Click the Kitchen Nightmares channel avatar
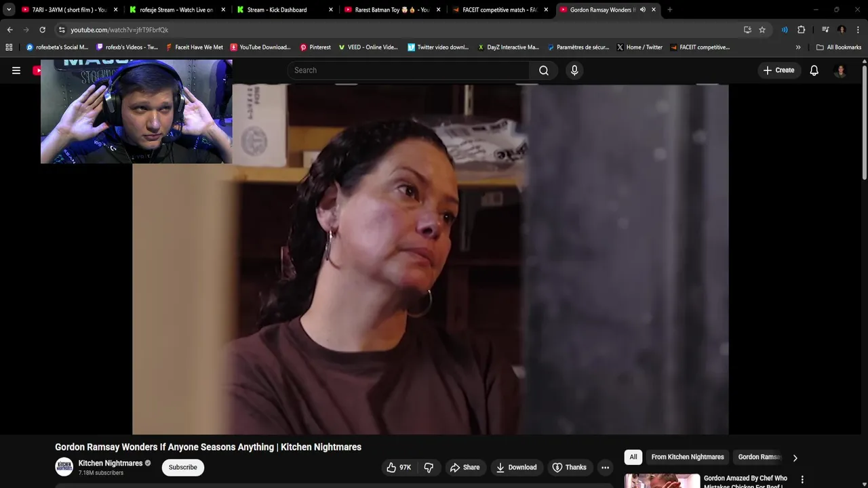The height and width of the screenshot is (488, 868). point(64,467)
